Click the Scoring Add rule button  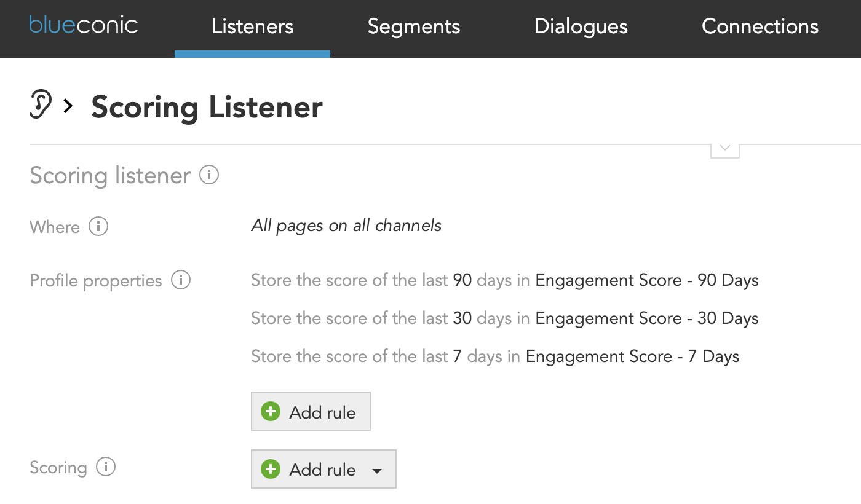point(323,470)
